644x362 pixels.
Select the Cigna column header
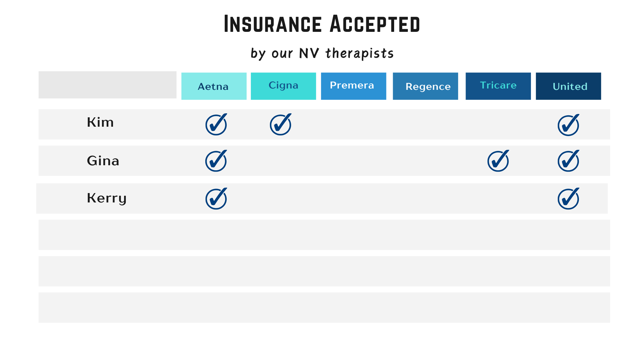tap(283, 86)
